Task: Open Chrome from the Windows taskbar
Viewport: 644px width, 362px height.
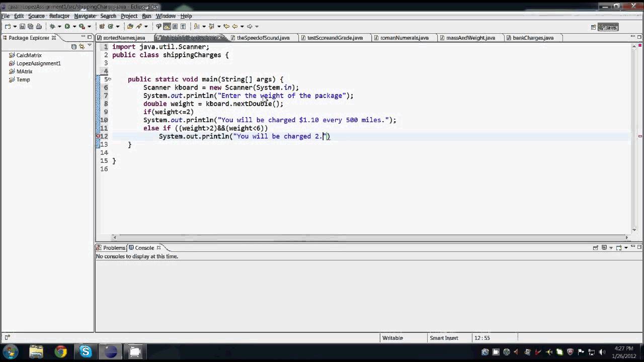Action: (x=61, y=352)
